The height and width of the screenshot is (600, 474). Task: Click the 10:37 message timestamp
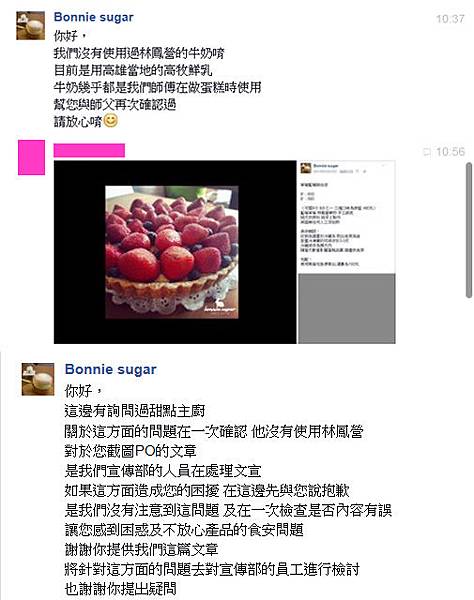click(x=450, y=19)
